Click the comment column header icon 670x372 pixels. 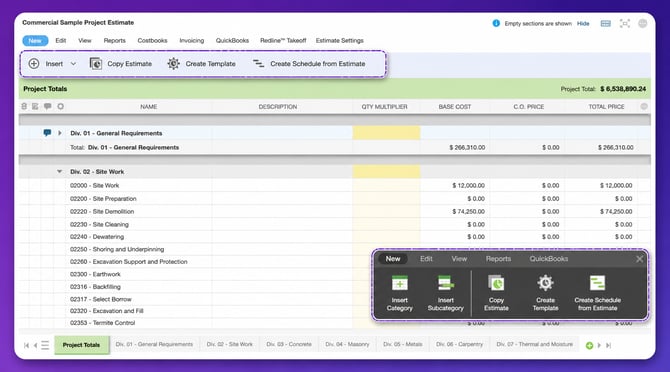[47, 106]
